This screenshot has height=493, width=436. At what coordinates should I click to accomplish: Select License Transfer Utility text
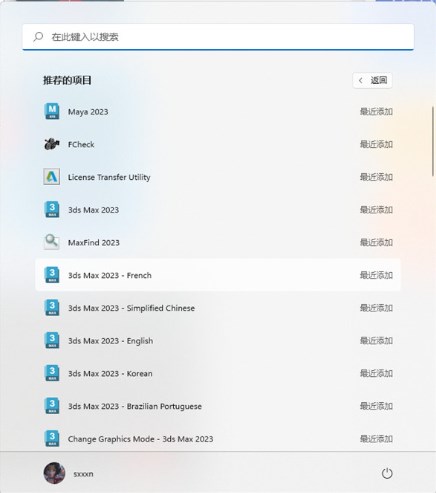pyautogui.click(x=109, y=177)
